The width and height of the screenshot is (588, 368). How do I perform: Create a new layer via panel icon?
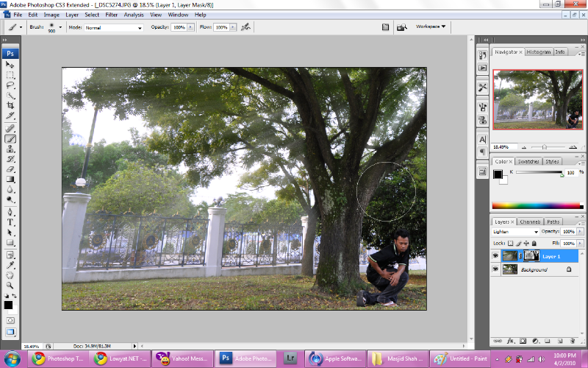point(559,341)
